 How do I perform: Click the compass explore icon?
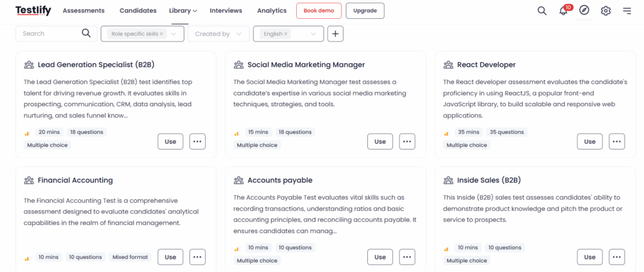click(x=584, y=10)
